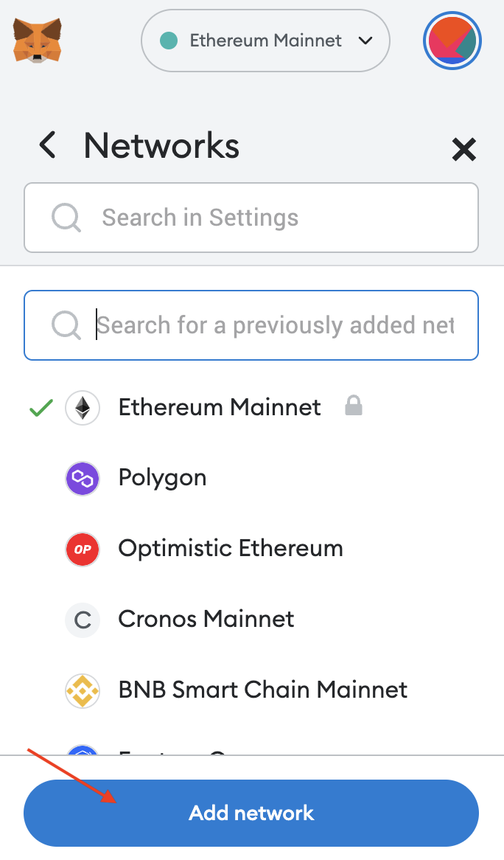
Task: Click the Ethereum diamond network icon
Action: [x=83, y=407]
